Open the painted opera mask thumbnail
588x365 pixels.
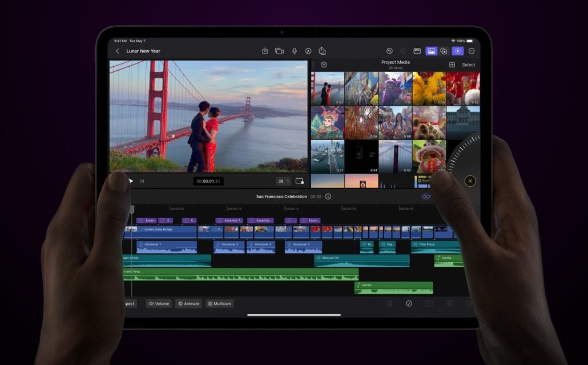[327, 123]
